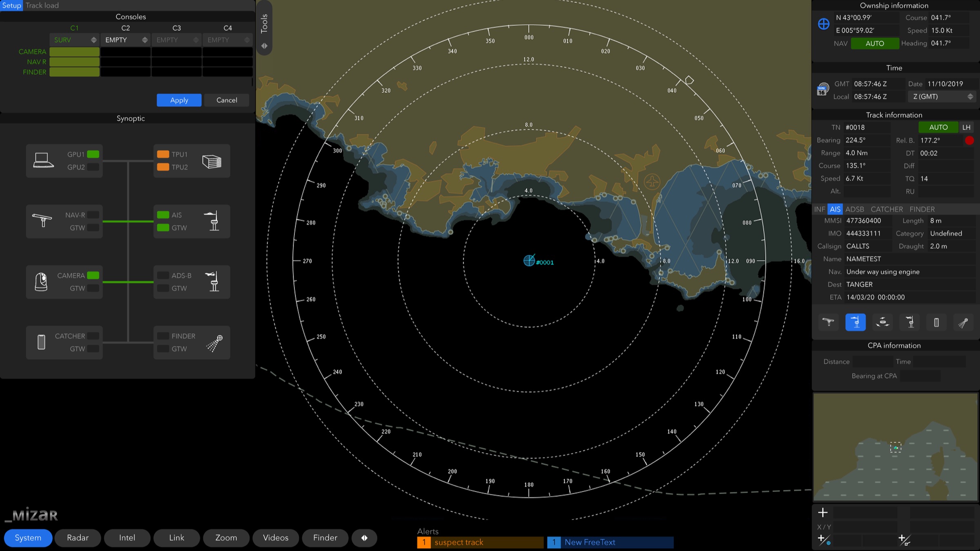This screenshot has width=980, height=551.
Task: Click the camera dome icon in Synoptic
Action: (x=41, y=282)
